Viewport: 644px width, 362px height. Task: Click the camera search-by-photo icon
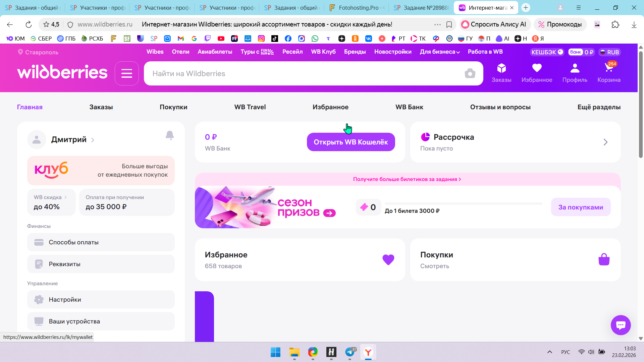(x=470, y=73)
